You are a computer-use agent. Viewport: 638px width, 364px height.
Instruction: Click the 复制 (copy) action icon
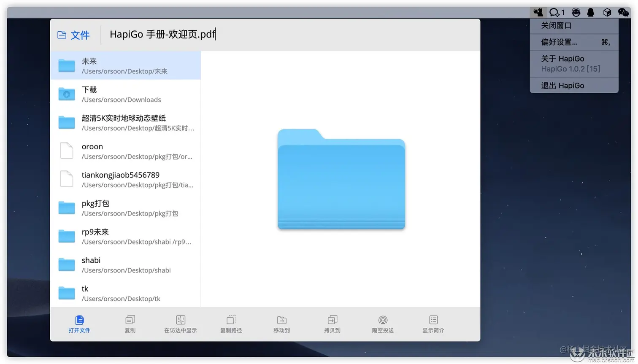coord(130,320)
